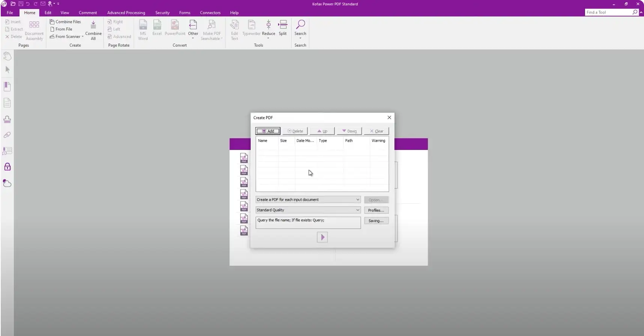644x336 pixels.
Task: Open the Standard Quality dropdown
Action: pyautogui.click(x=357, y=210)
